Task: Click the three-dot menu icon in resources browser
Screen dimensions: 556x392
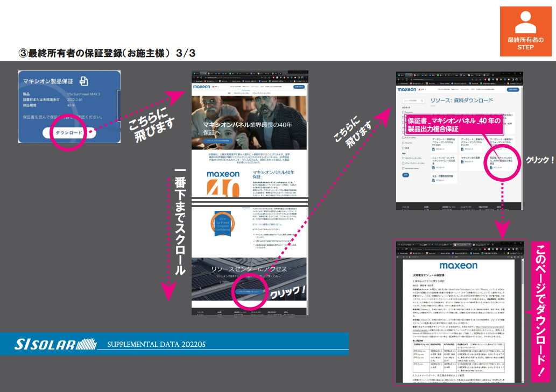Action: (520, 80)
